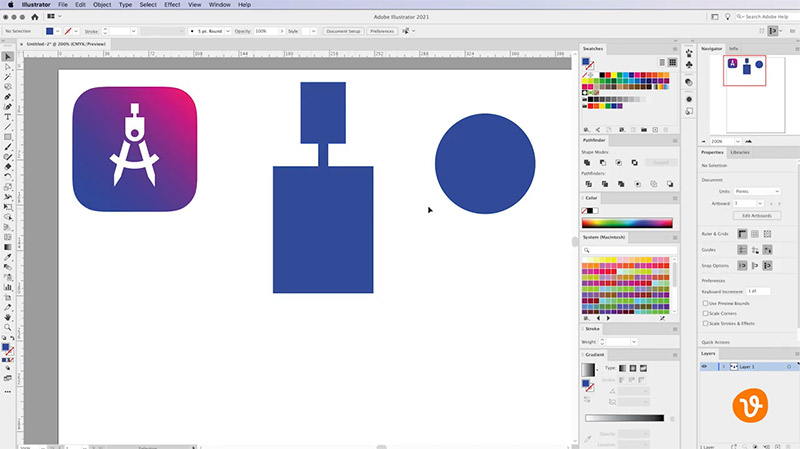Open the fill color dropdown in control bar
This screenshot has height=449, width=800.
[x=58, y=31]
